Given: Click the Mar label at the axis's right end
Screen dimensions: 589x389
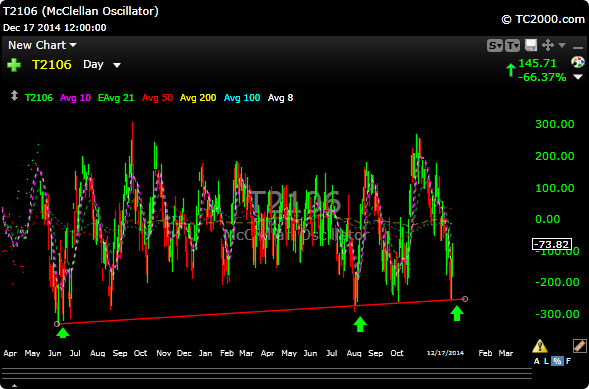Looking at the screenshot, I should pyautogui.click(x=506, y=353).
